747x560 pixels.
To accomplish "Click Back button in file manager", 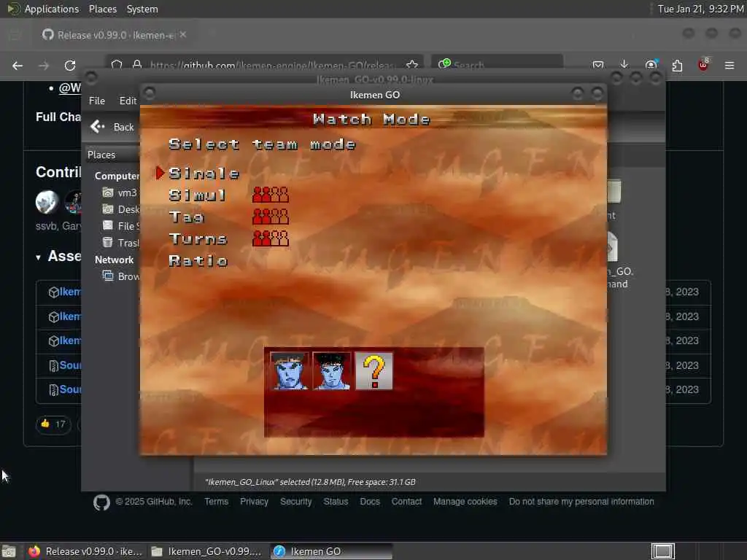I will coord(112,127).
